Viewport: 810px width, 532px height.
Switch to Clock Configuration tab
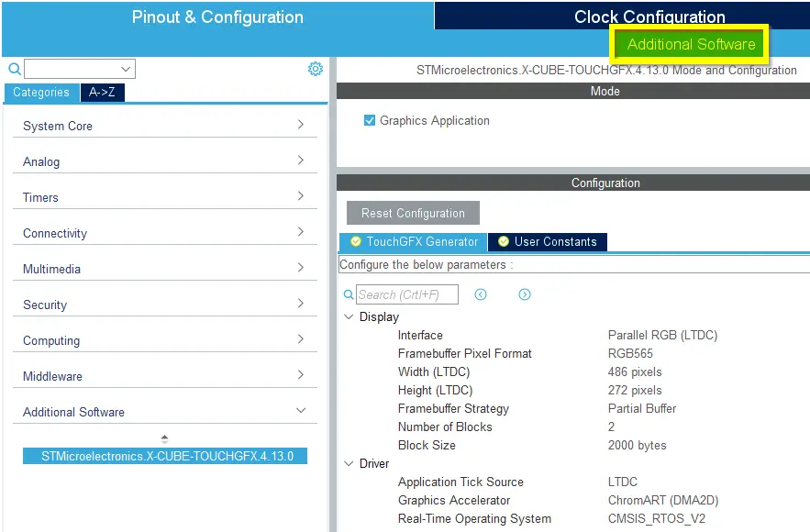[649, 16]
